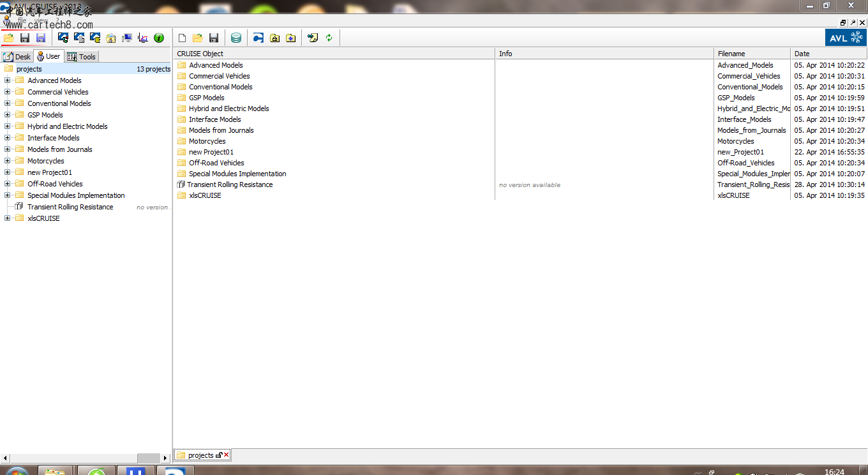Screen dimensions: 868x475
Task: Click the save floppy icon beside the database icon
Action: [x=214, y=38]
